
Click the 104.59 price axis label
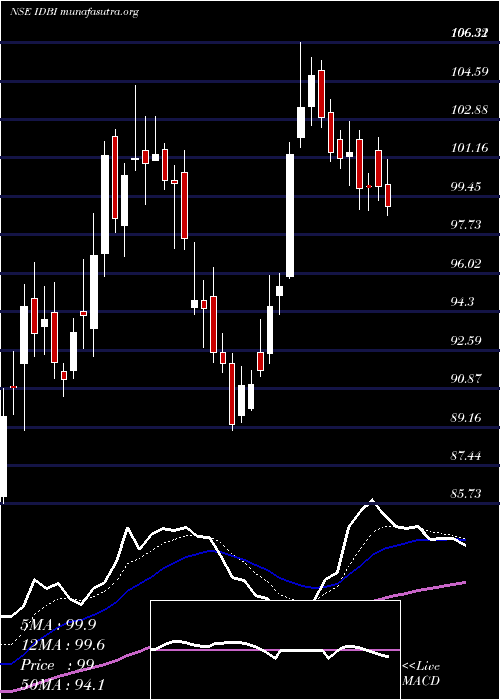coord(469,71)
